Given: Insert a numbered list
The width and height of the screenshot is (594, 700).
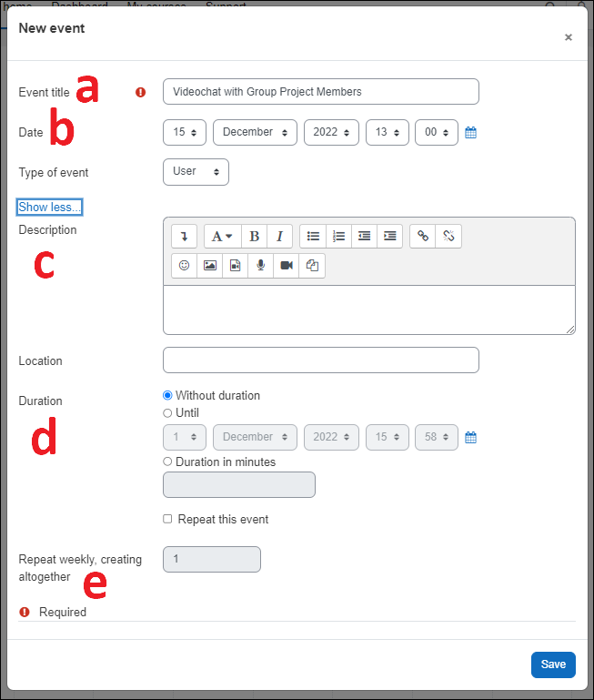Looking at the screenshot, I should (338, 237).
